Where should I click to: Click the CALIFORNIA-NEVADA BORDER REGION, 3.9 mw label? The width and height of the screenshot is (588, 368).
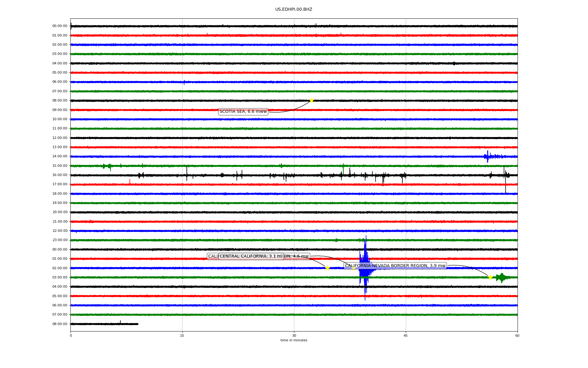click(395, 266)
